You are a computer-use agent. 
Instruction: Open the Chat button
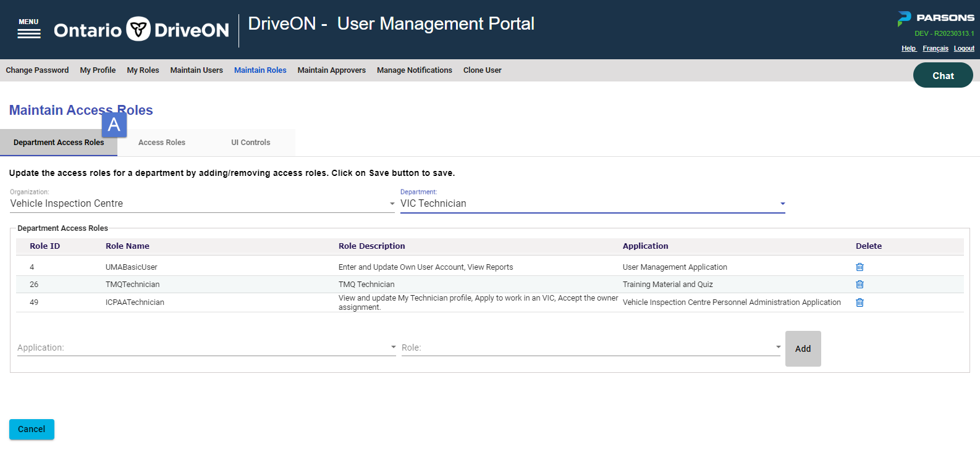[x=943, y=75]
